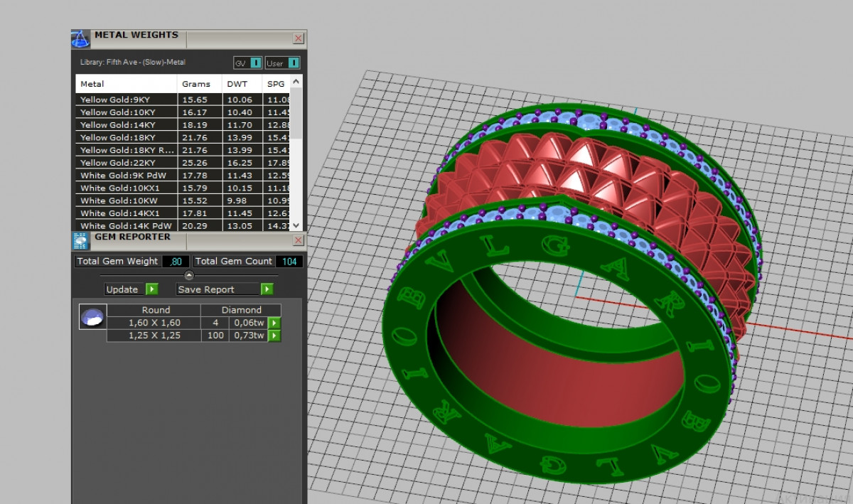Click the Total Gem Weight value field
This screenshot has height=504, width=853.
click(176, 262)
